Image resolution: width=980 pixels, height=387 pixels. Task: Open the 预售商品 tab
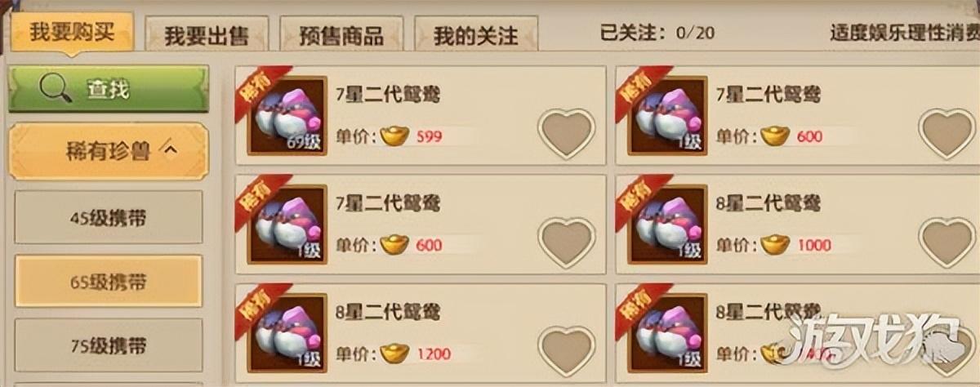pyautogui.click(x=341, y=36)
